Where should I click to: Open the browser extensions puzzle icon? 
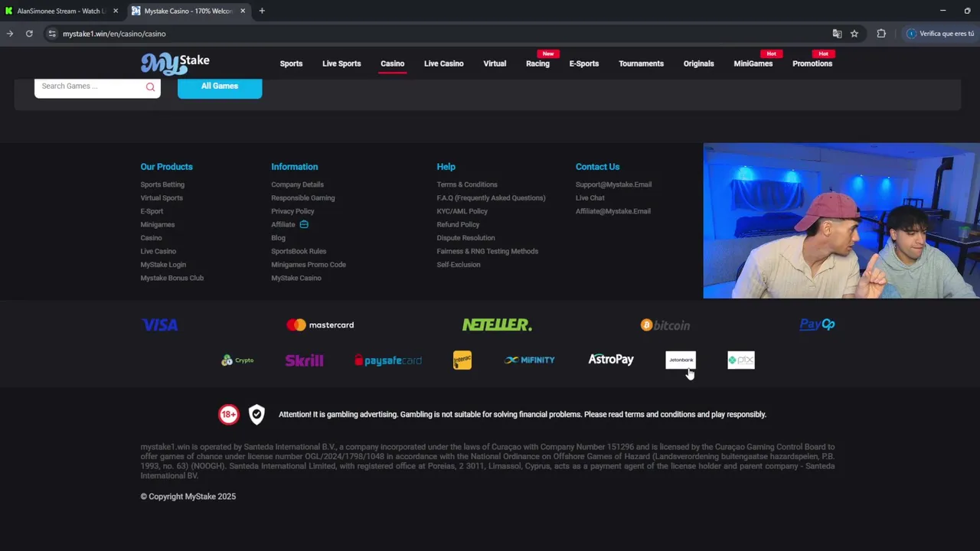(881, 34)
